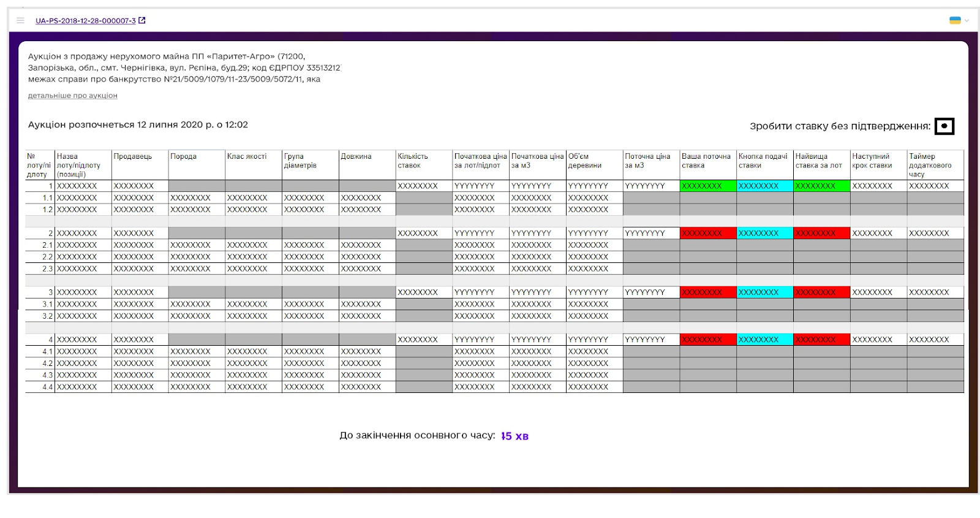Enable 'Зробити ставку без підтвердження' checkbox
The width and height of the screenshot is (980, 518).
(944, 126)
